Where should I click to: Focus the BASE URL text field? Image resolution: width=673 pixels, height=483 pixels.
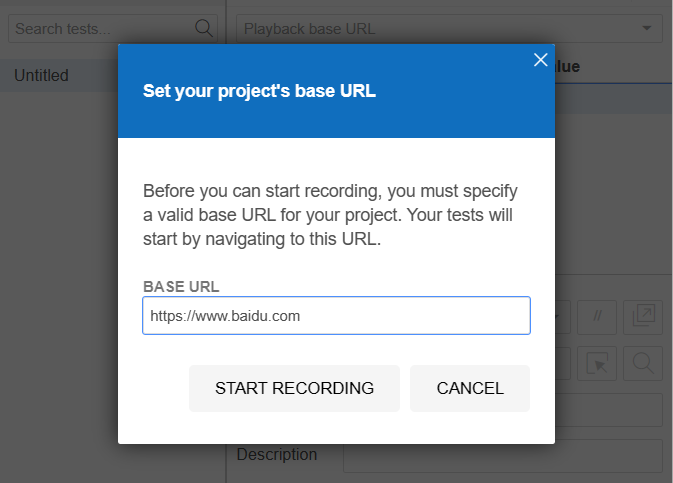[336, 316]
